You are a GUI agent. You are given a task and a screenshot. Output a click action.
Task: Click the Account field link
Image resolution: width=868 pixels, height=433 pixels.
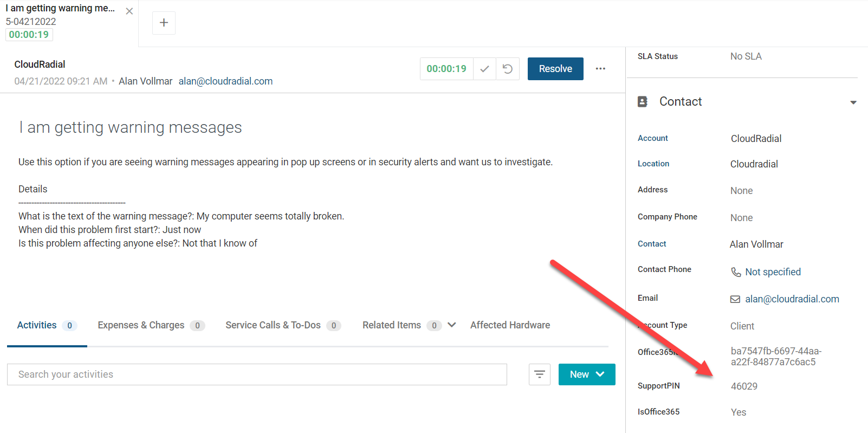point(653,138)
